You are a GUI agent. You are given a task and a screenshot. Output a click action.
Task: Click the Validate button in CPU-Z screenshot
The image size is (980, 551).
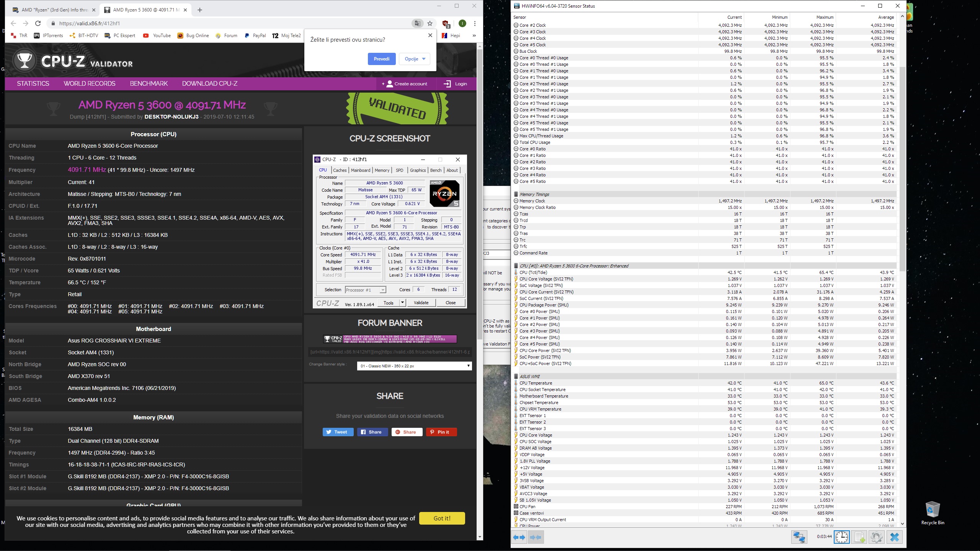click(421, 303)
